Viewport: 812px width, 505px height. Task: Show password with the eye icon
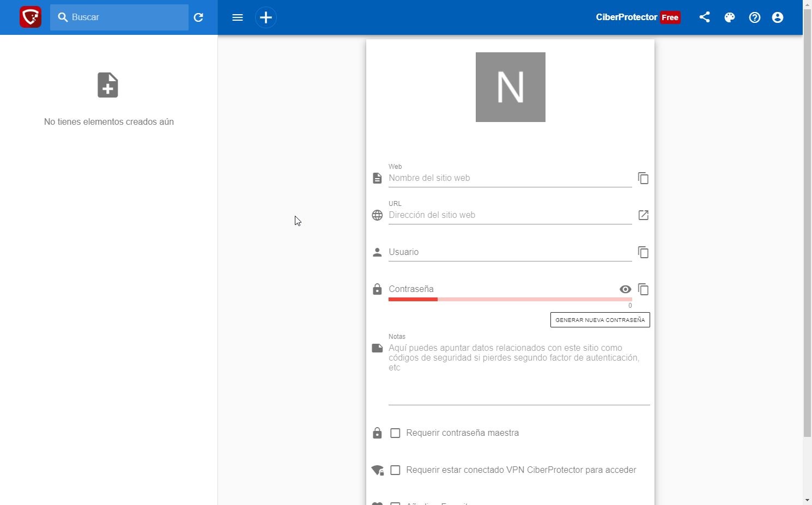(625, 289)
